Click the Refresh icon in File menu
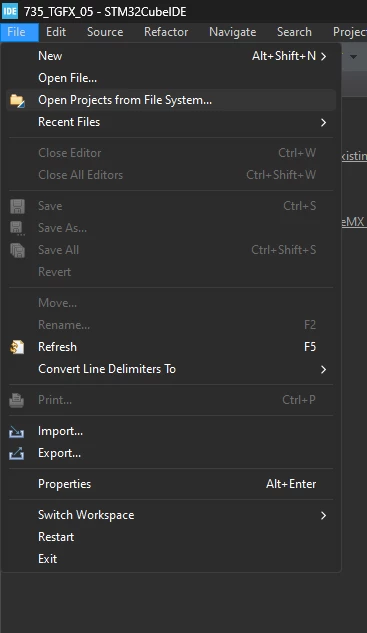367x633 pixels. coord(17,347)
